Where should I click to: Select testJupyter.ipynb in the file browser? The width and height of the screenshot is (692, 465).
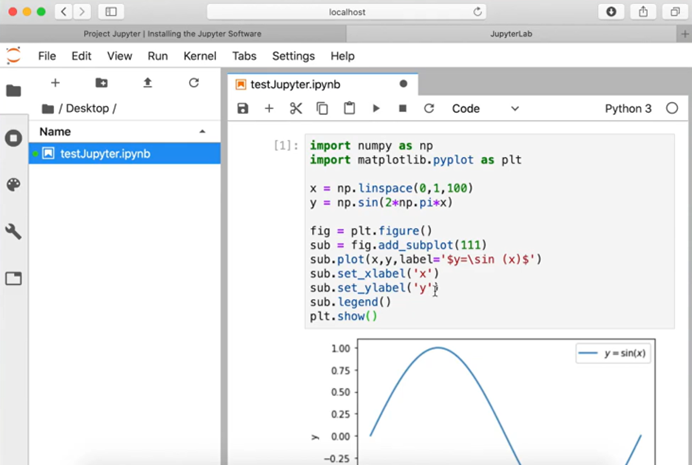coord(105,153)
